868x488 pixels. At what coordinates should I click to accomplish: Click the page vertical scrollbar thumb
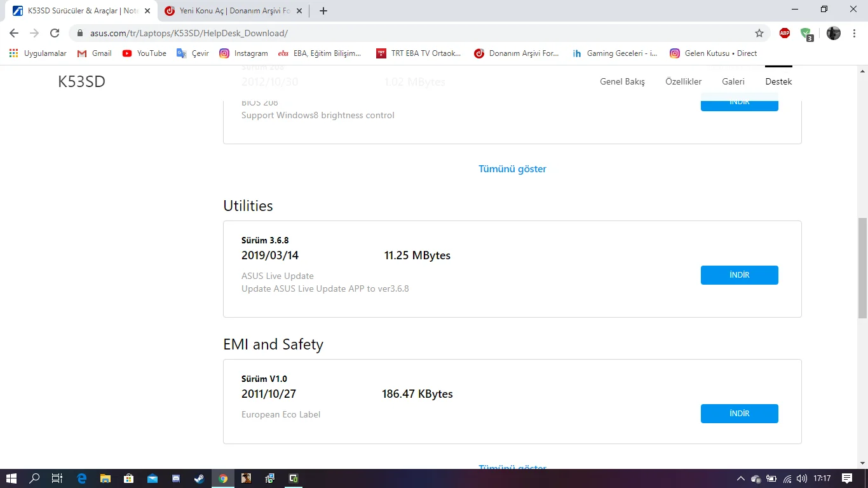(862, 268)
